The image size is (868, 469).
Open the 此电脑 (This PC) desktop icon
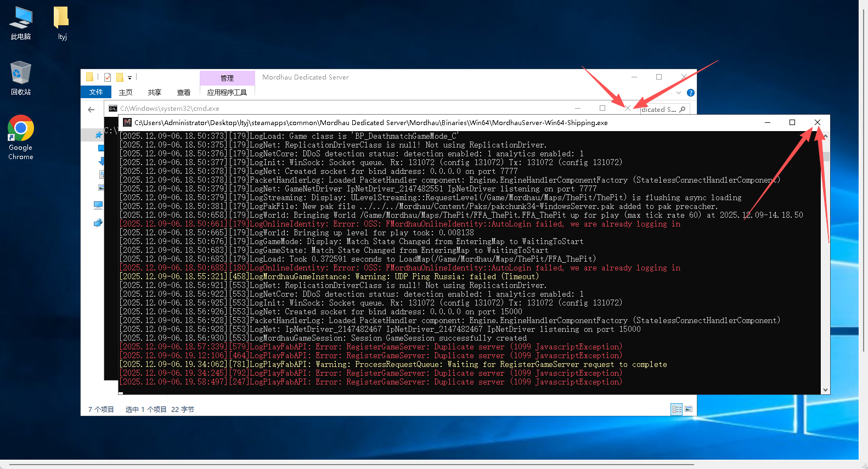pyautogui.click(x=21, y=23)
